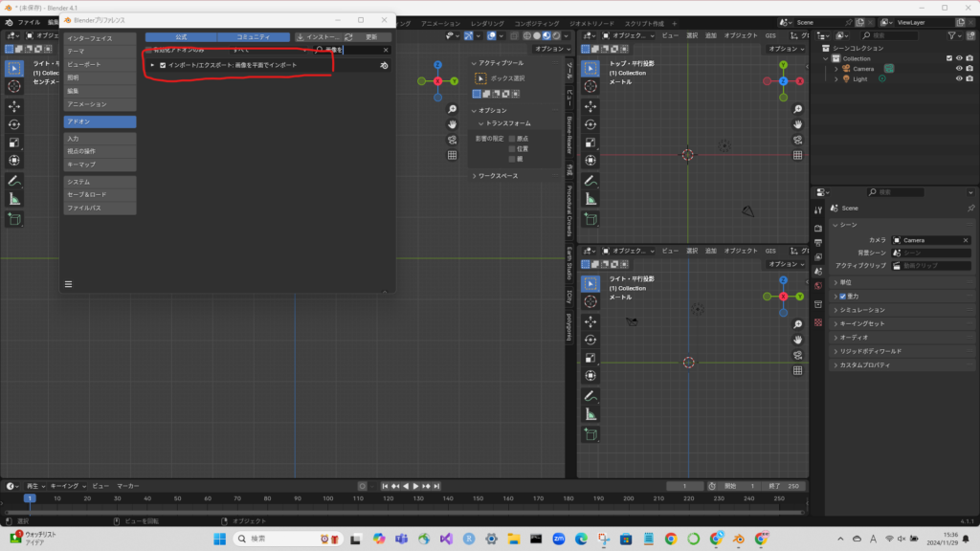
Task: Click the zoom magnifier icon in top viewport
Action: (797, 109)
